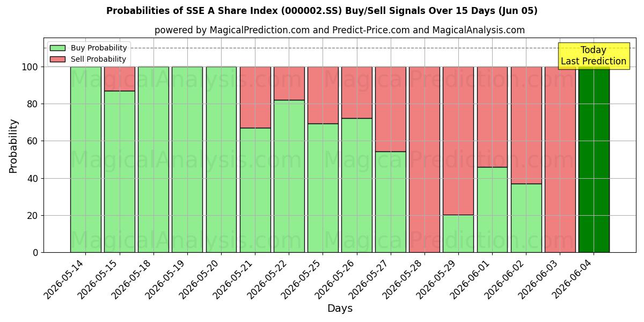Click the x-axis date label 2026-06-01
The image size is (644, 322).
pyautogui.click(x=471, y=278)
